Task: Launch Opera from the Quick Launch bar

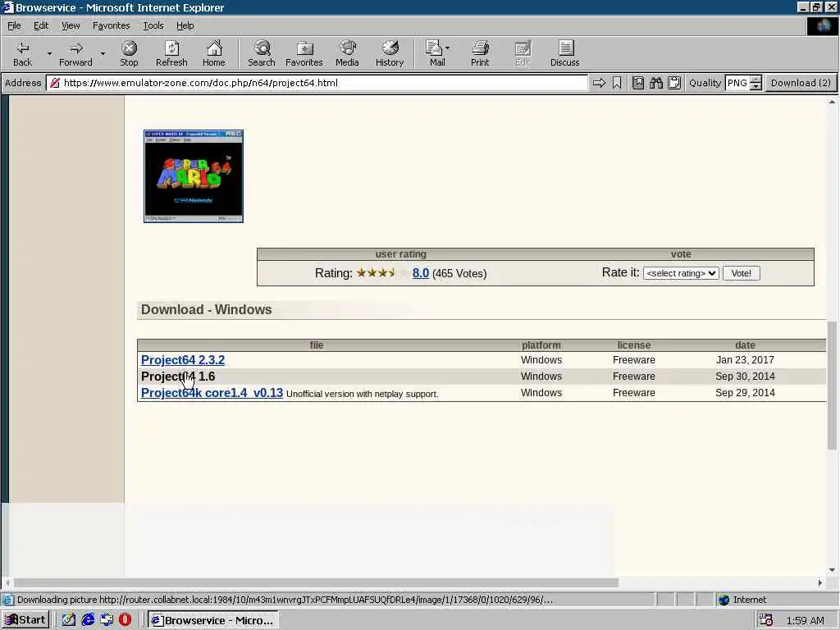Action: [x=125, y=620]
